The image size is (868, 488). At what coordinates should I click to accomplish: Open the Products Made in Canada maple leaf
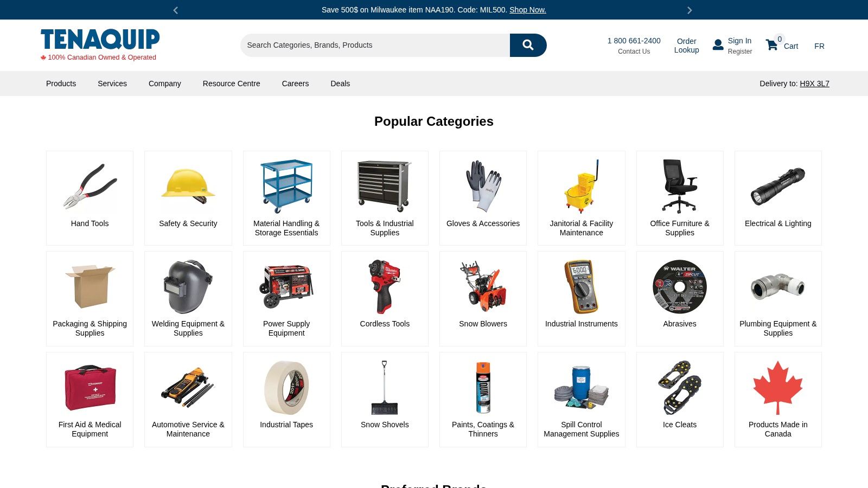(x=778, y=387)
